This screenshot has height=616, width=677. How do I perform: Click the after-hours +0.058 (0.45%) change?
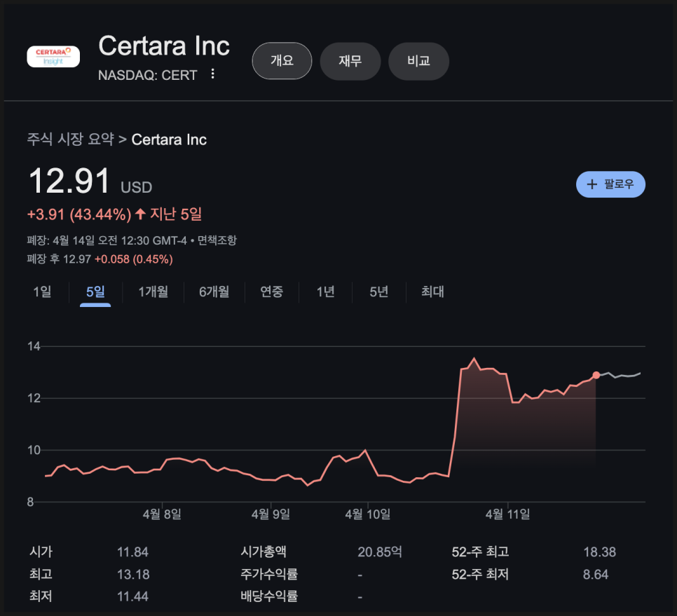[x=134, y=259]
